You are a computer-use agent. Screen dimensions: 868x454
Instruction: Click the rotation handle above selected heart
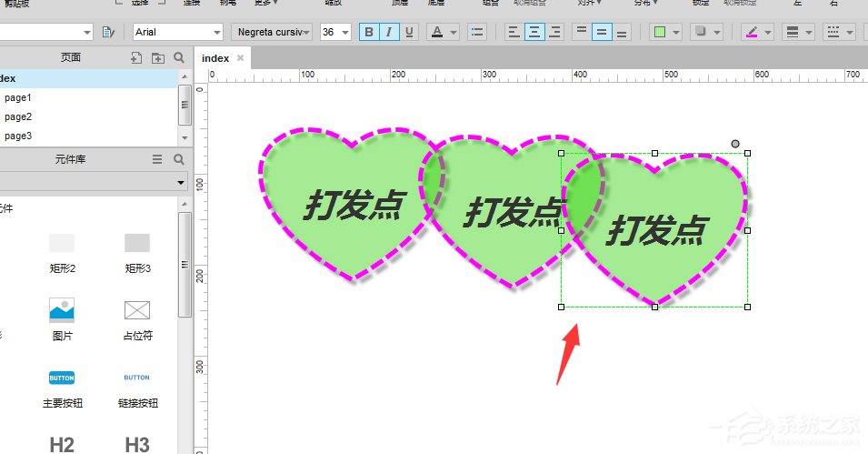pos(735,143)
